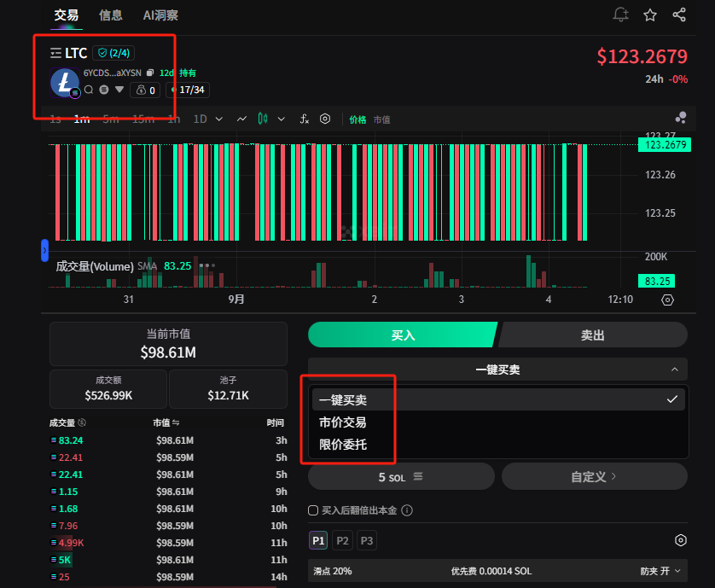Select the 5m chart interval
The height and width of the screenshot is (588, 715).
tap(111, 119)
